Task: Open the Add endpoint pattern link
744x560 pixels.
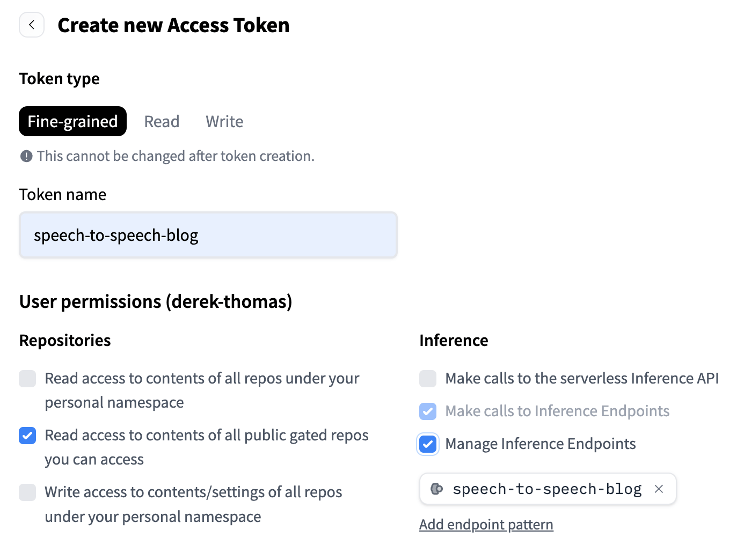Action: tap(486, 524)
